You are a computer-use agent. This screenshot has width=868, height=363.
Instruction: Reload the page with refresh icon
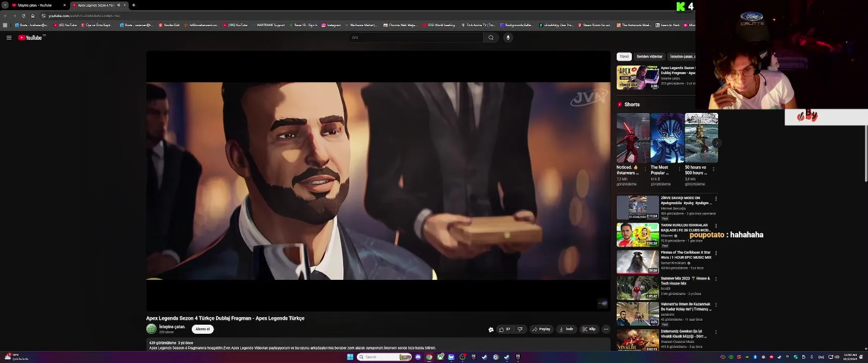pyautogui.click(x=24, y=16)
